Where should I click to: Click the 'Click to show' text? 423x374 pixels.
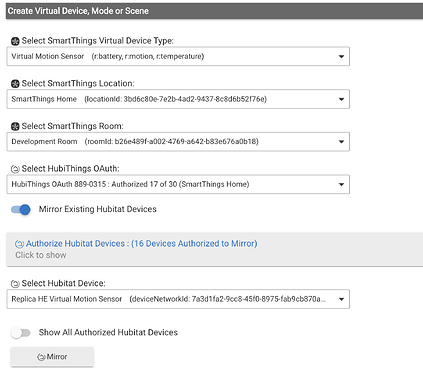[x=41, y=255]
